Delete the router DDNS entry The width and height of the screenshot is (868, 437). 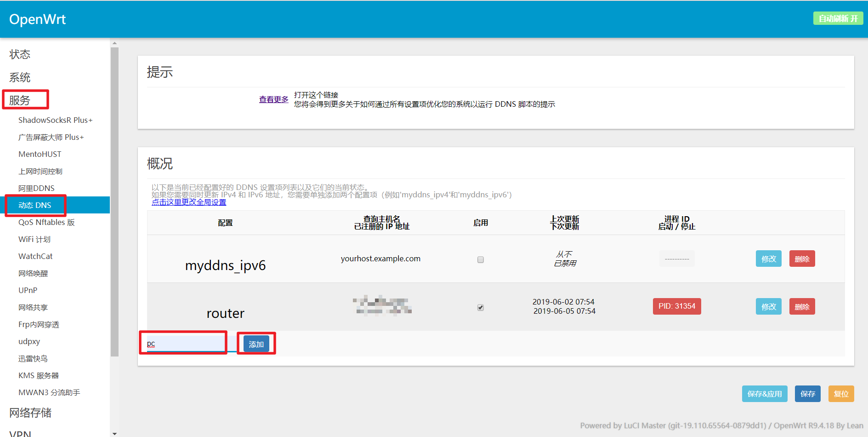click(x=802, y=307)
